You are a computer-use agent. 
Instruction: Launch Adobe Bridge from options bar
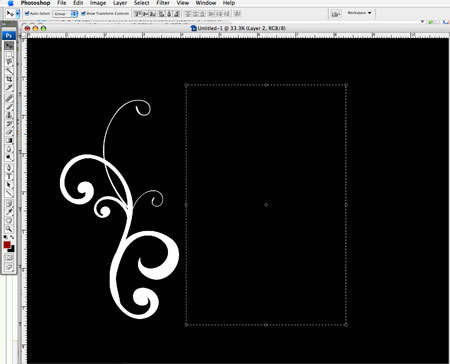336,14
